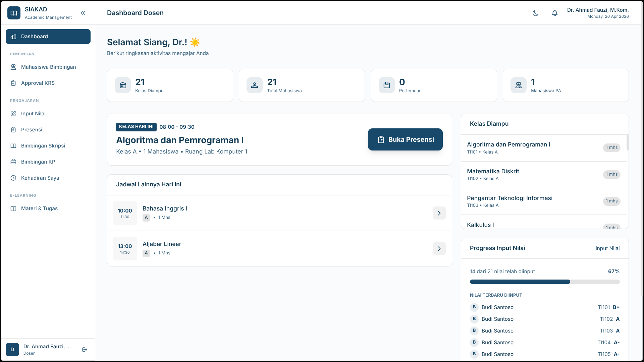
Task: Click the 10:00 time block
Action: (125, 213)
